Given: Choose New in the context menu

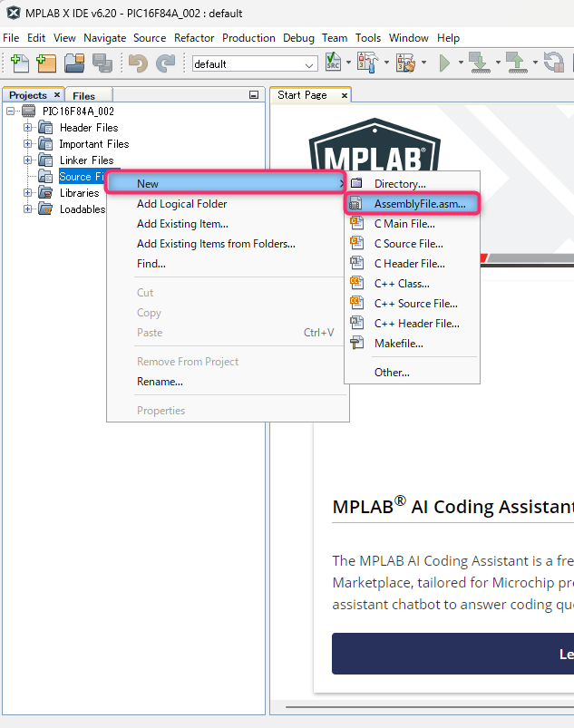Looking at the screenshot, I should click(x=227, y=183).
